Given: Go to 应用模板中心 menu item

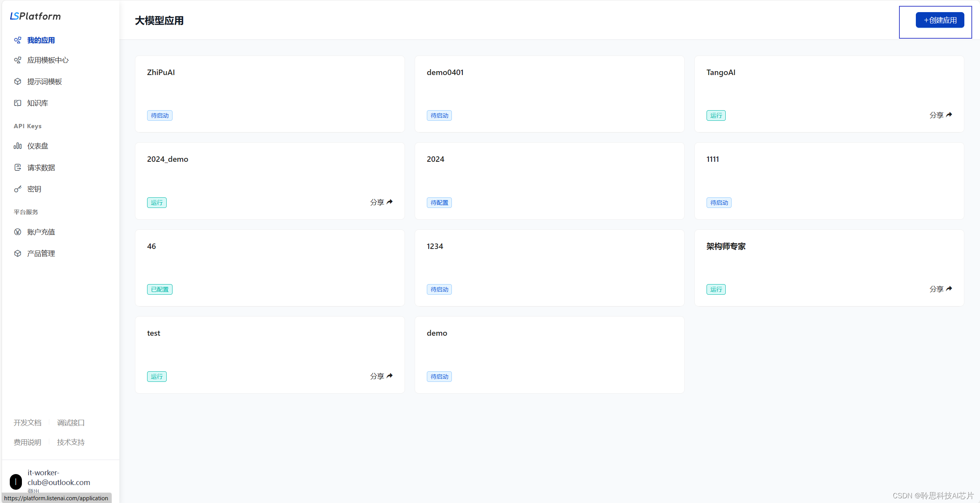Looking at the screenshot, I should pos(48,60).
